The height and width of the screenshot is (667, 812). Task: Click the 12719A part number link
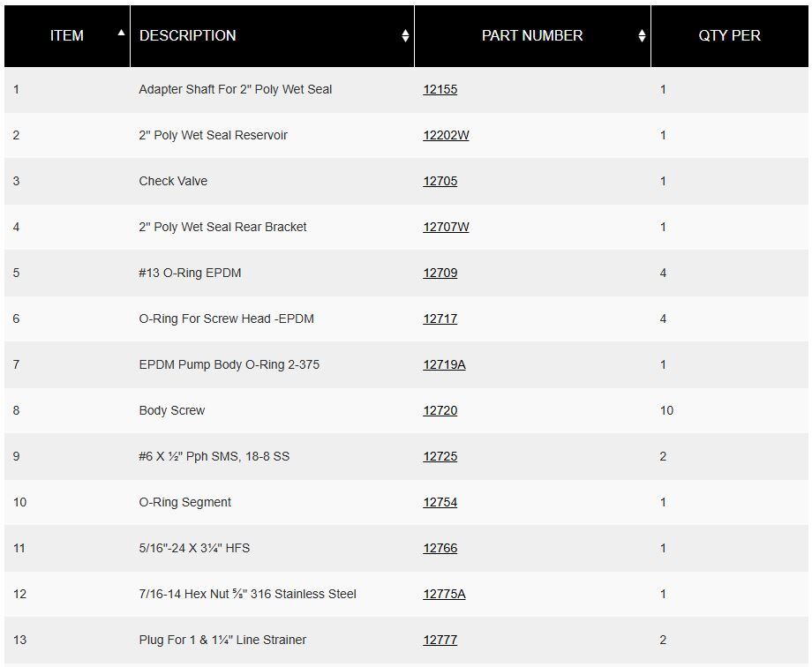(444, 364)
